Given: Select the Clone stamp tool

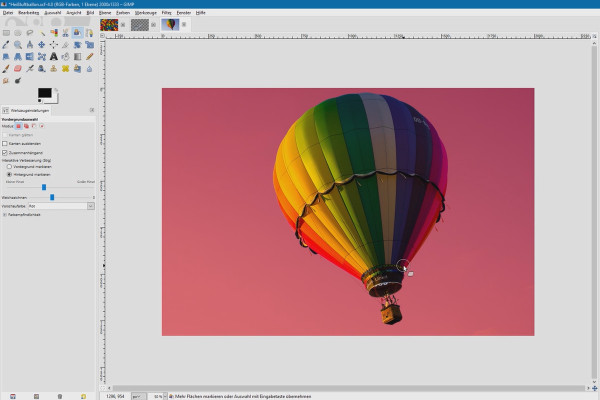Looking at the screenshot, I should tap(54, 69).
